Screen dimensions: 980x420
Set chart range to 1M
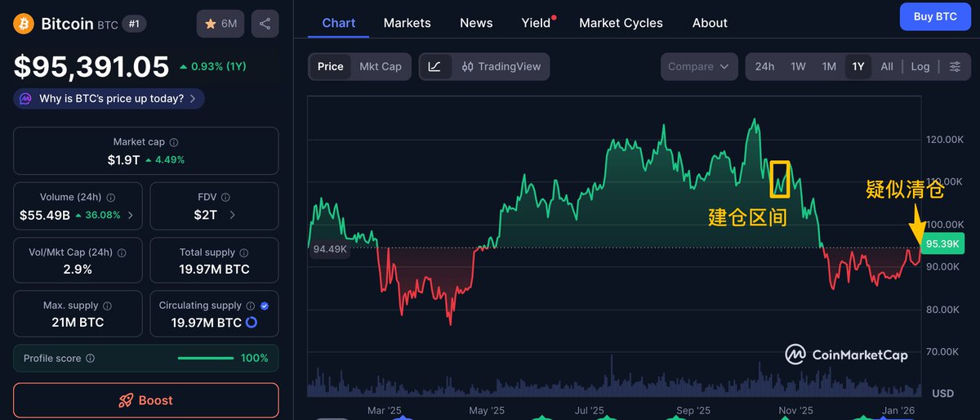click(829, 66)
